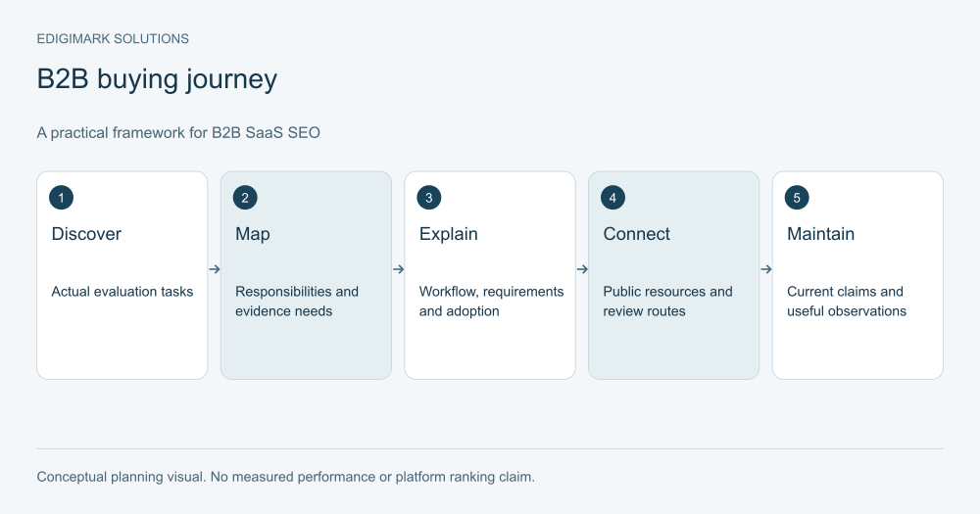Click the text Responsibilities and evidence needs
This screenshot has height=514, width=980.
[297, 301]
